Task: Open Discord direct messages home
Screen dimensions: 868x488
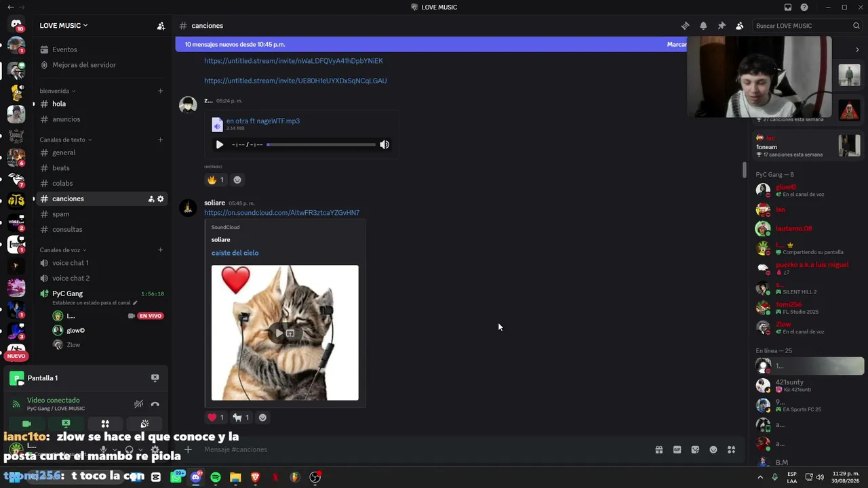Action: 16,25
